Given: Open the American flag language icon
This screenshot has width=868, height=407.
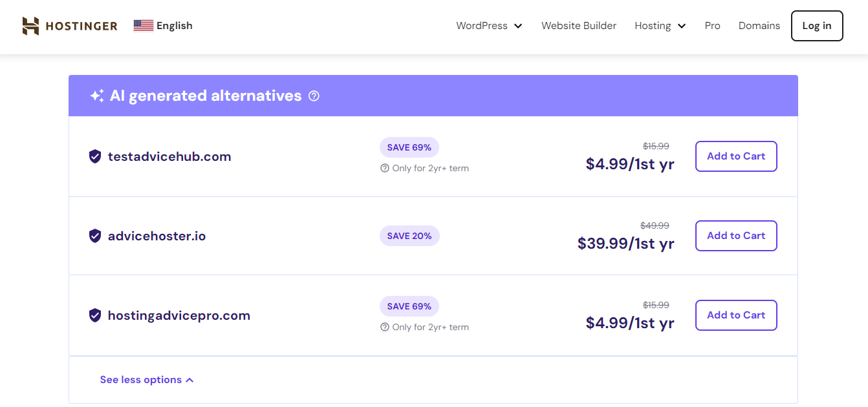Looking at the screenshot, I should coord(142,25).
